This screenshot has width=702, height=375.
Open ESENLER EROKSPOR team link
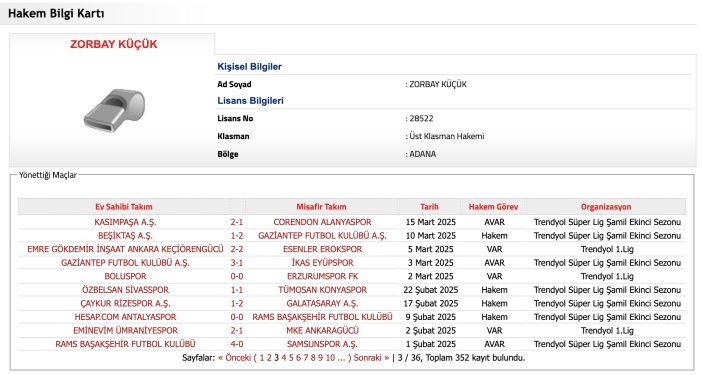point(322,249)
